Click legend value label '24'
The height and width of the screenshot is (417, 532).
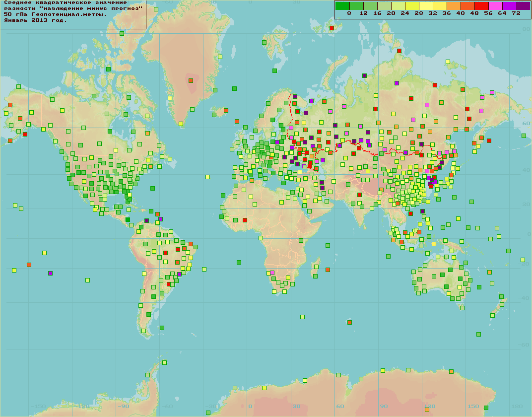click(405, 13)
